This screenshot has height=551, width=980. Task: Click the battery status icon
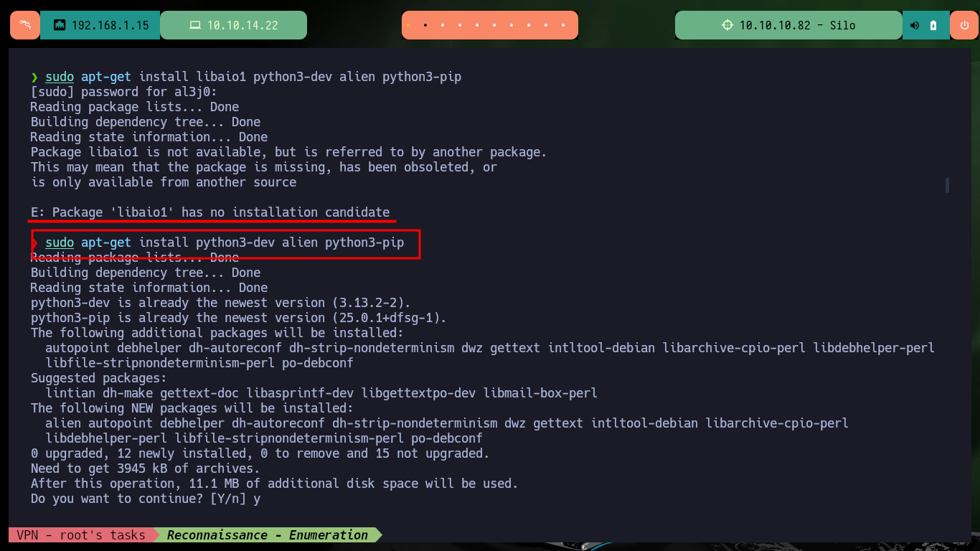pyautogui.click(x=933, y=25)
